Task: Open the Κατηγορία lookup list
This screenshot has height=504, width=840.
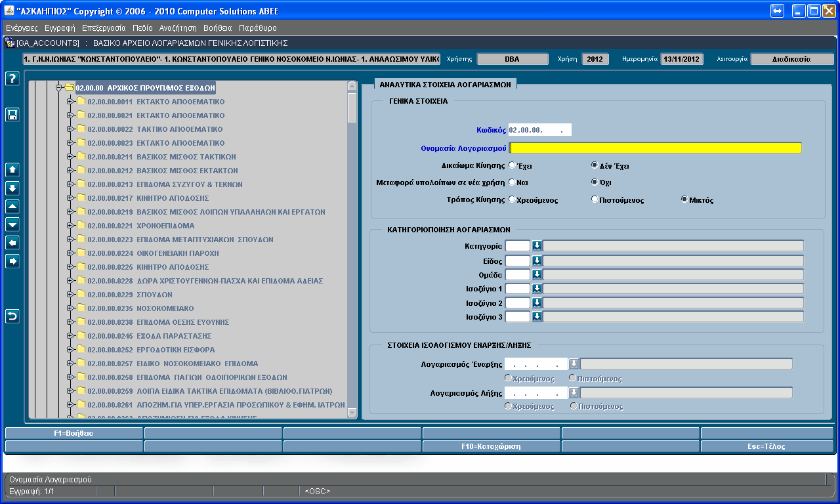Action: pyautogui.click(x=537, y=245)
